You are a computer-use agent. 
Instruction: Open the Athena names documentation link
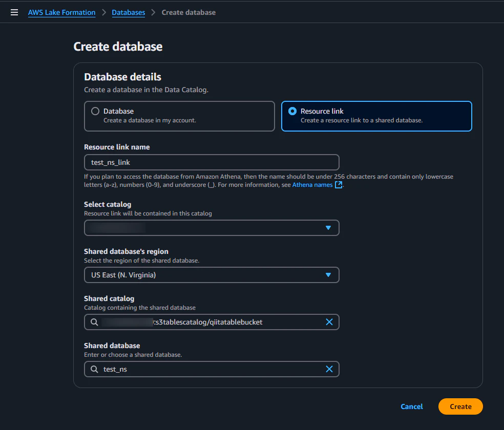(312, 185)
